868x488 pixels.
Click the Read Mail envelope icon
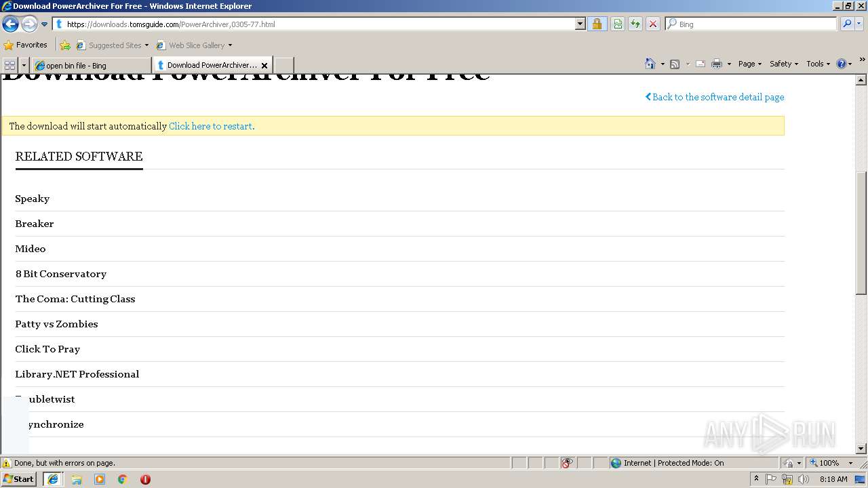(x=701, y=64)
